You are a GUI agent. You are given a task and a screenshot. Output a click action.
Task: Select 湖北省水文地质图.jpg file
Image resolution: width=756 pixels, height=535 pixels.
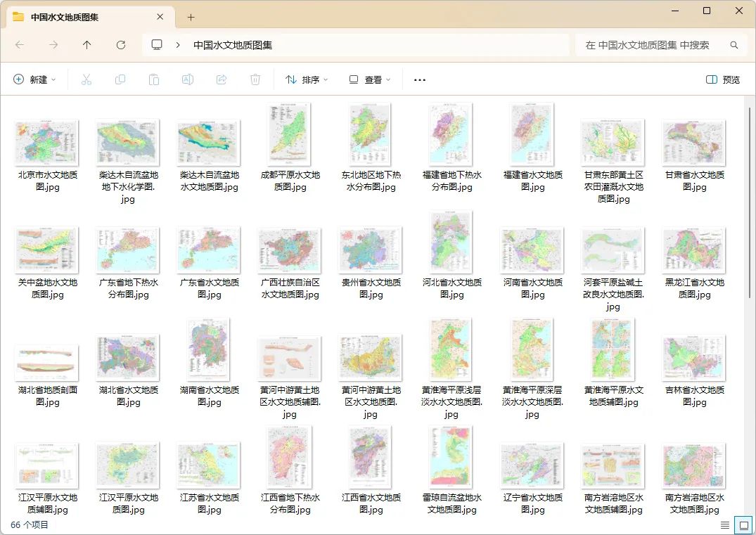click(x=128, y=370)
